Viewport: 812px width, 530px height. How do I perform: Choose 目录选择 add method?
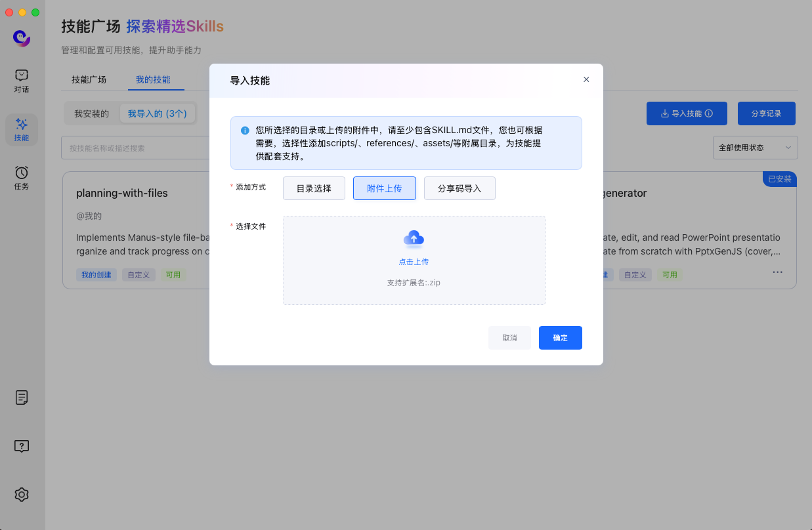314,188
